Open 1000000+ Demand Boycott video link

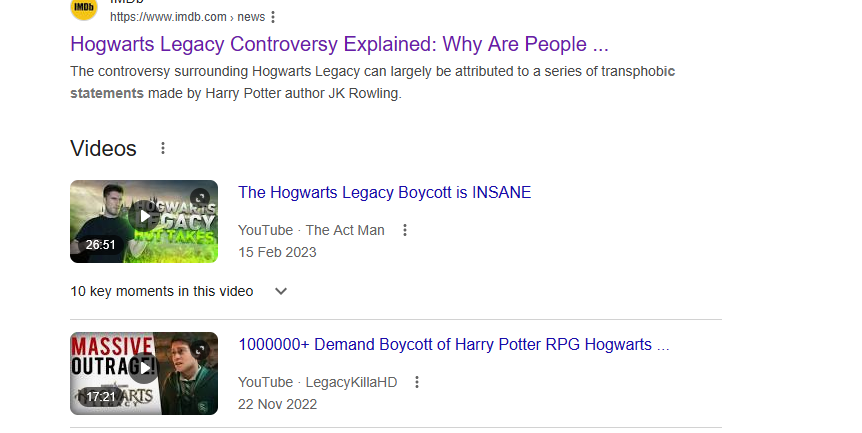(x=454, y=345)
